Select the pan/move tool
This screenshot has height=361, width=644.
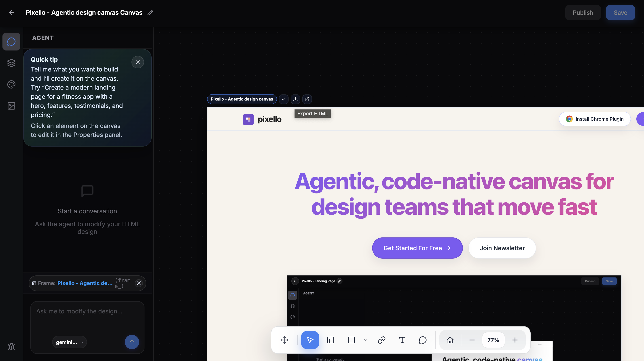tap(284, 340)
